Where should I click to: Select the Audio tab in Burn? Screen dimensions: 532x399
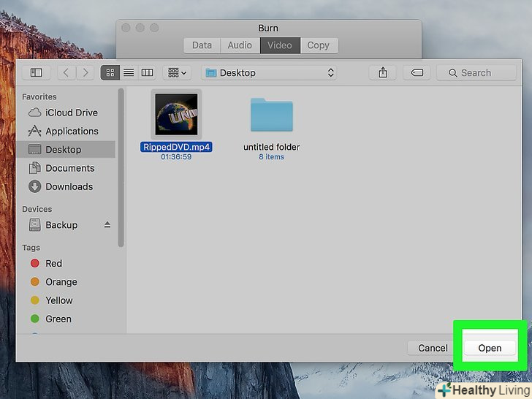[x=240, y=45]
